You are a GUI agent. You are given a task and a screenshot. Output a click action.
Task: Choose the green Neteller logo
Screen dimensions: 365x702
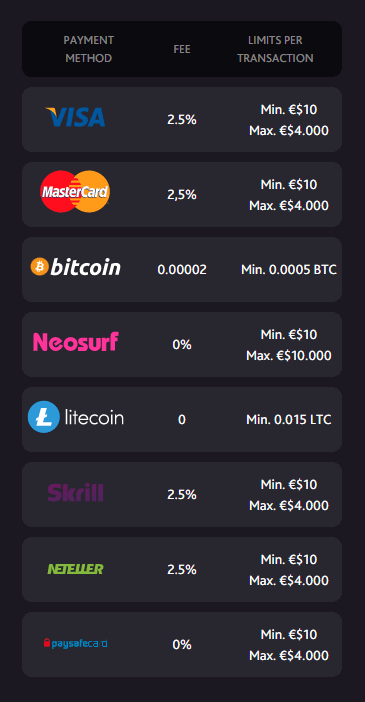[75, 569]
